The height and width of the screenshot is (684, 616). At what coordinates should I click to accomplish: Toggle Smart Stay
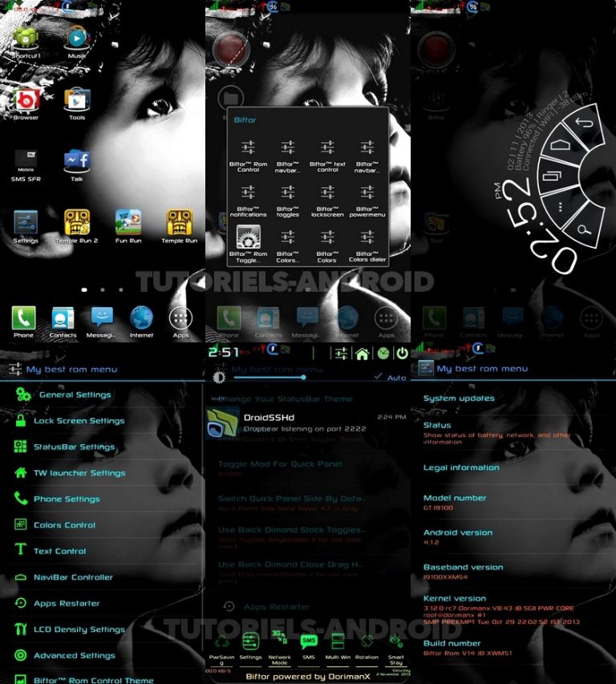click(x=395, y=641)
